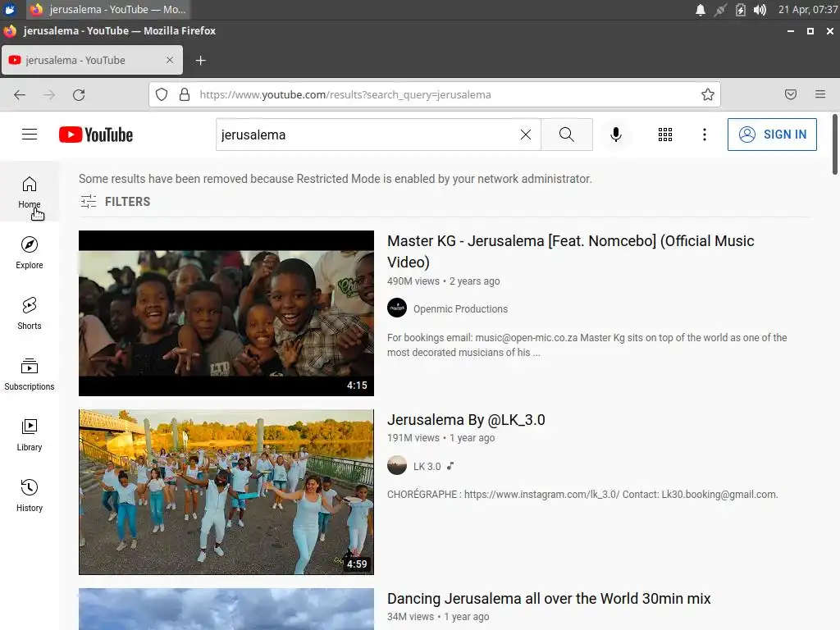Click the Firefox URL address bar
The image size is (840, 630).
(434, 94)
